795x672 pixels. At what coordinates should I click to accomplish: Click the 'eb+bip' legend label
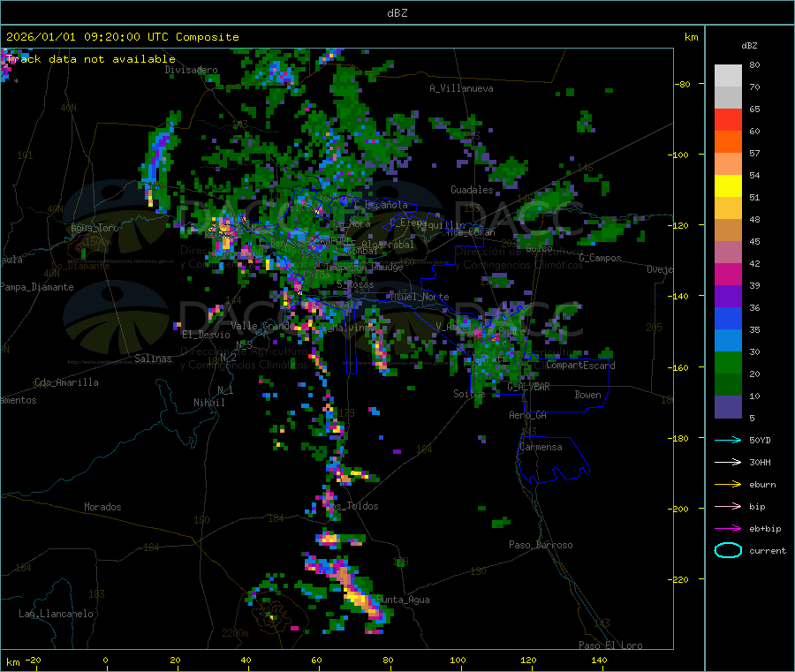pos(765,529)
